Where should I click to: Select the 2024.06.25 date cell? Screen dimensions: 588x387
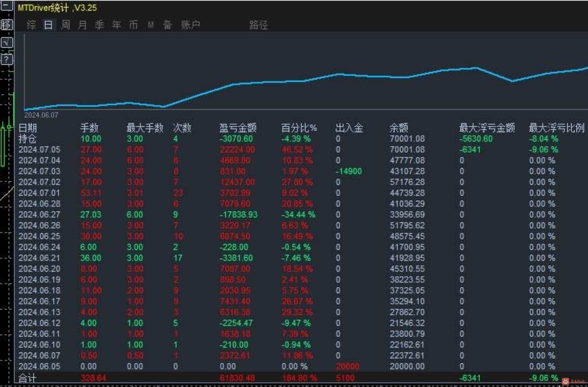coord(39,236)
